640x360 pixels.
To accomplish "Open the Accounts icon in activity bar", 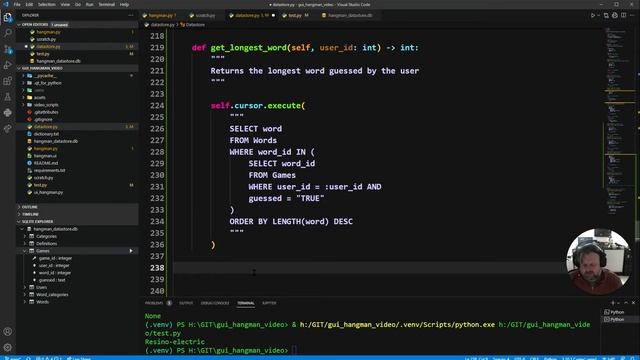I will pyautogui.click(x=7, y=331).
